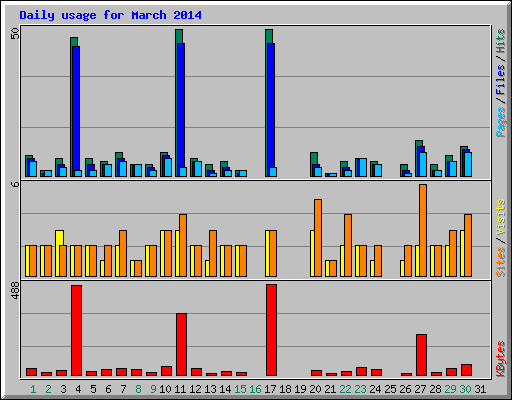Click the "Sites" legend label
Viewport: 512px width, 400px height.
click(500, 262)
